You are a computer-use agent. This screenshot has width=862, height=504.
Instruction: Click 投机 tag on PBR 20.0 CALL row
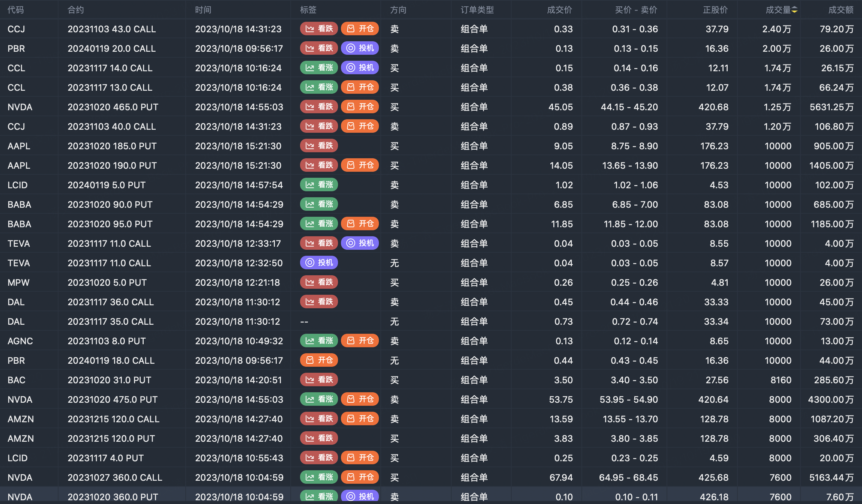coord(360,48)
